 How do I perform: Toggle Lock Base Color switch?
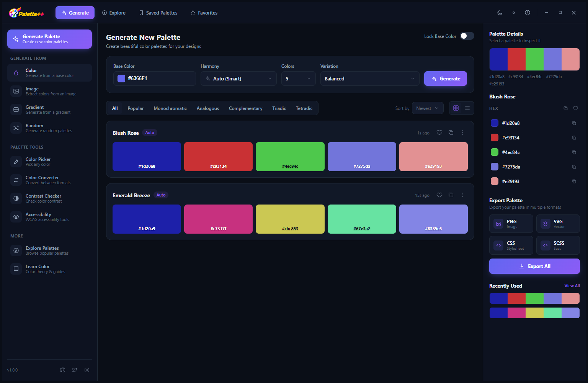pyautogui.click(x=467, y=36)
